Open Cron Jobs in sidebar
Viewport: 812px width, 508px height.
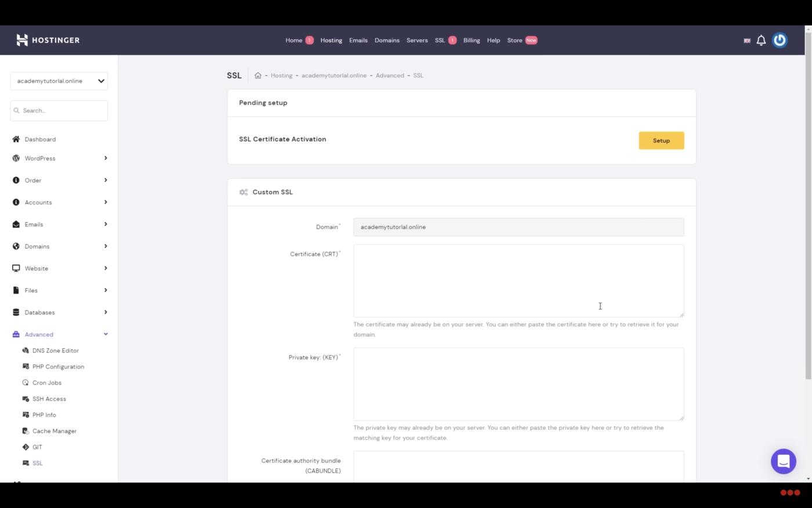pyautogui.click(x=46, y=383)
